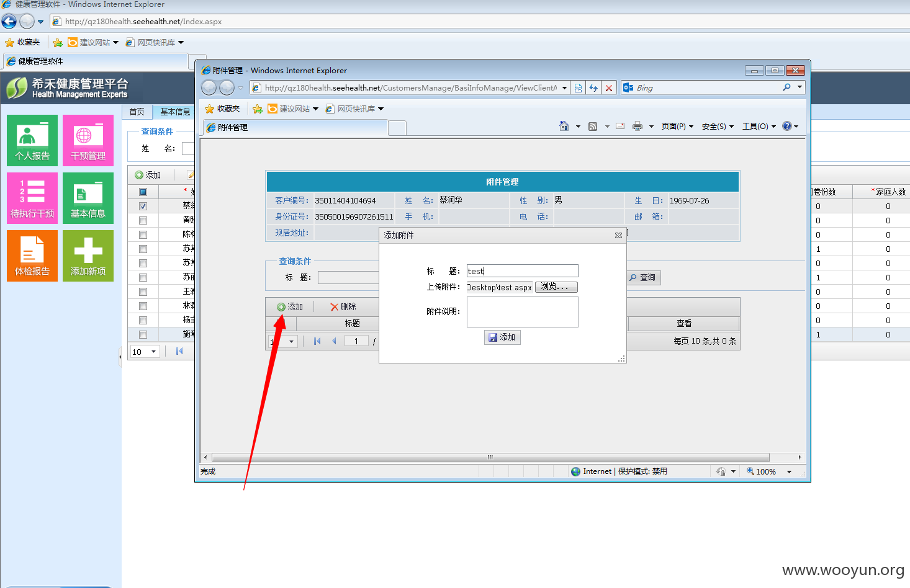Image resolution: width=910 pixels, height=588 pixels.
Task: Open popup 网页快讯库 dropdown
Action: 381,109
